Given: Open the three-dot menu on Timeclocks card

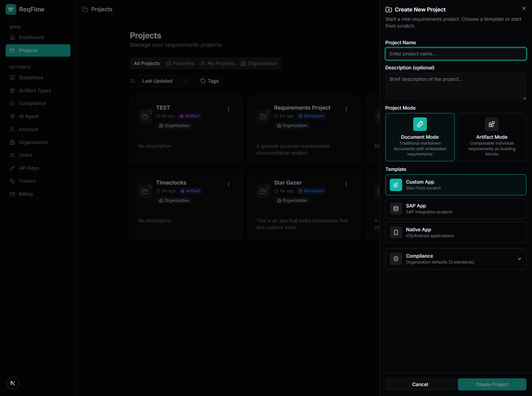Looking at the screenshot, I should (228, 184).
